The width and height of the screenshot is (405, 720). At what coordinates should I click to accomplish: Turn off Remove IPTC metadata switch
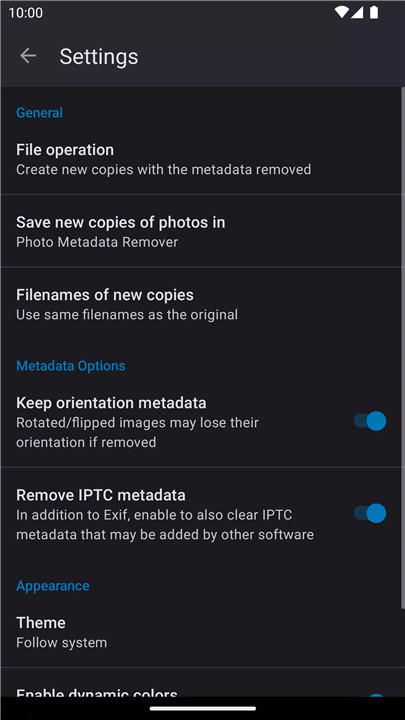click(x=370, y=513)
